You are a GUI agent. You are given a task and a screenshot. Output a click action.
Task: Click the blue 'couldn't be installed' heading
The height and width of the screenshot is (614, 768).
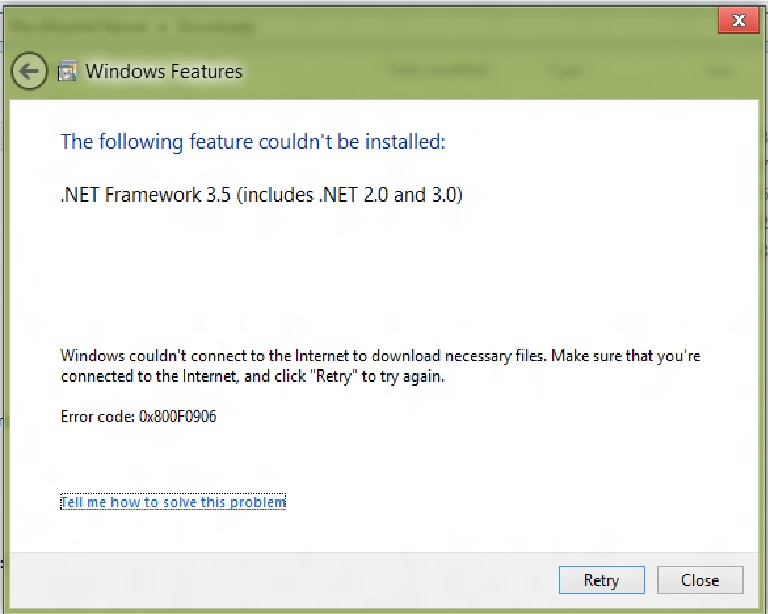[253, 142]
